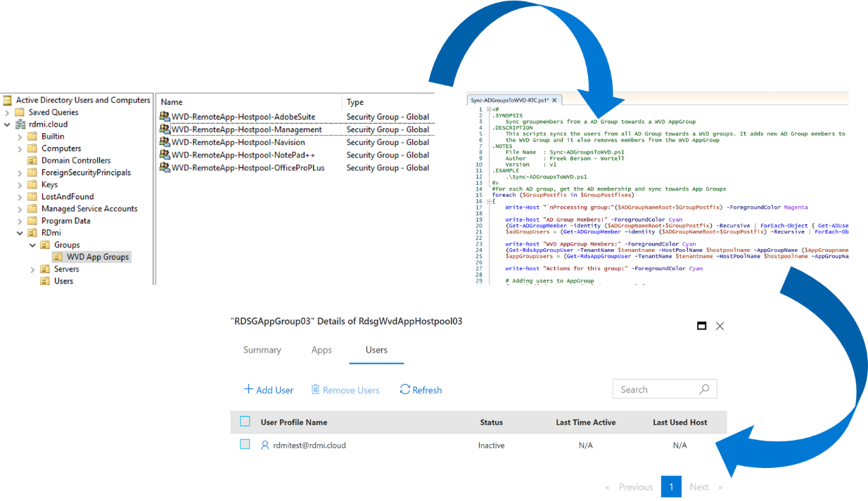Expand the Computers node
868x501 pixels.
[x=20, y=148]
